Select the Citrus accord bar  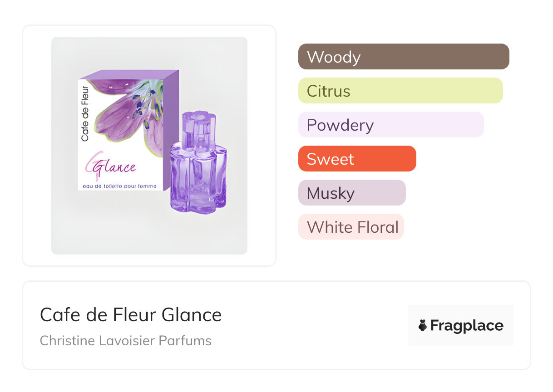point(400,91)
